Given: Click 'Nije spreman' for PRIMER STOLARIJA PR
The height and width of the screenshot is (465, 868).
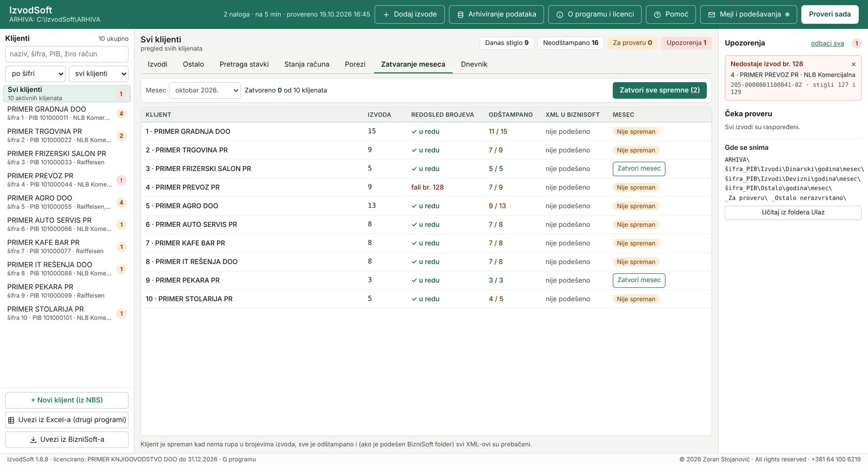Looking at the screenshot, I should (x=636, y=299).
